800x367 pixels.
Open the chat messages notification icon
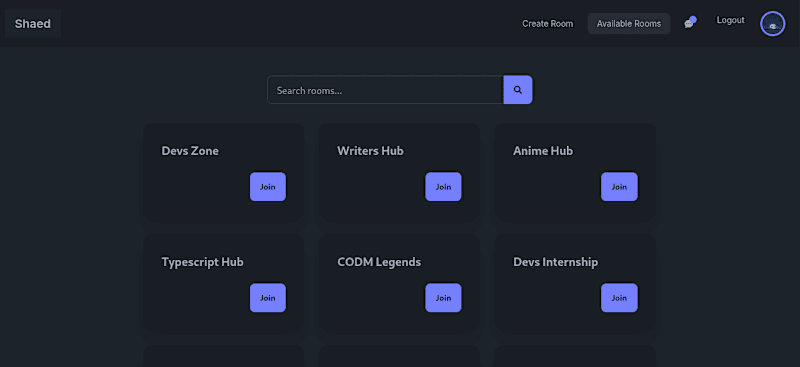[x=690, y=23]
